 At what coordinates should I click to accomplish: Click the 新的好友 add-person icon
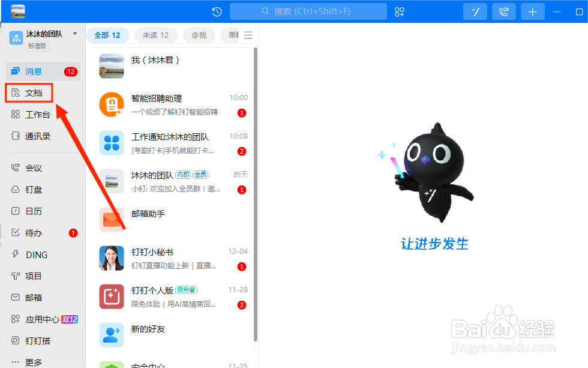(112, 335)
